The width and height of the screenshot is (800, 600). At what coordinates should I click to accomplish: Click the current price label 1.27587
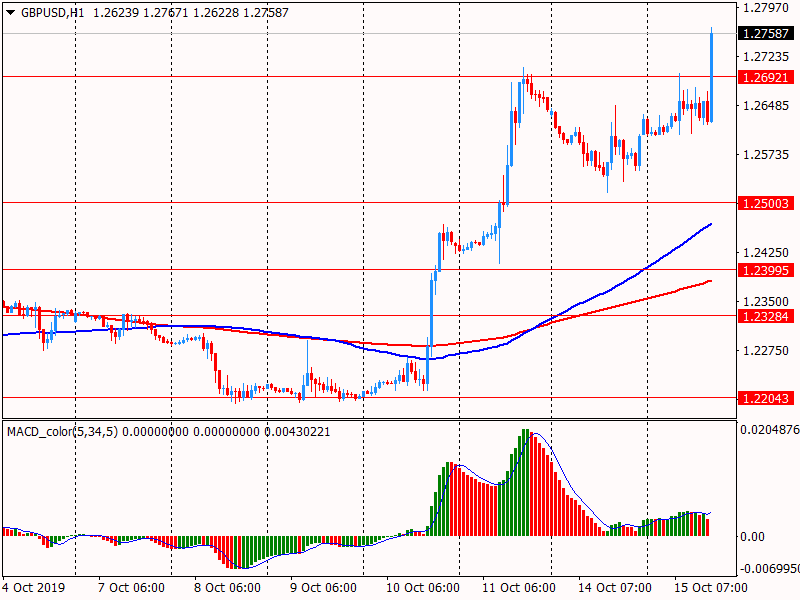(766, 34)
